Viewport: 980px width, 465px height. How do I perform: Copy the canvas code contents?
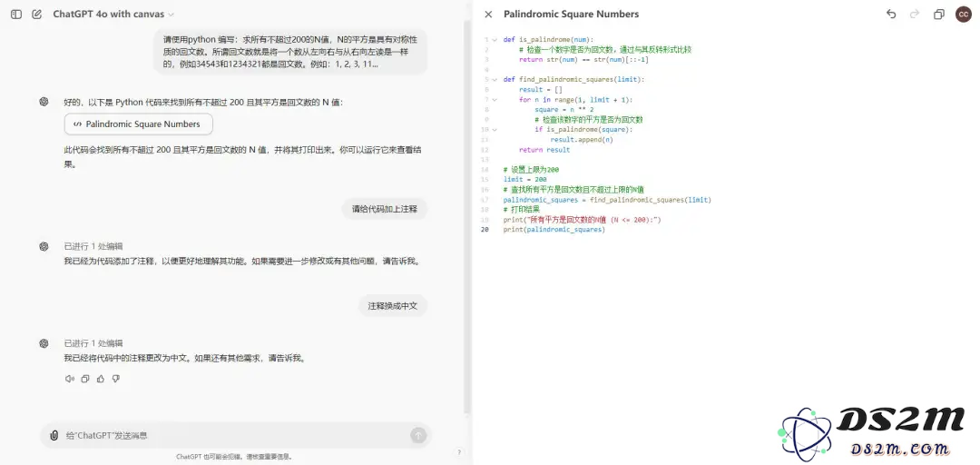(939, 14)
